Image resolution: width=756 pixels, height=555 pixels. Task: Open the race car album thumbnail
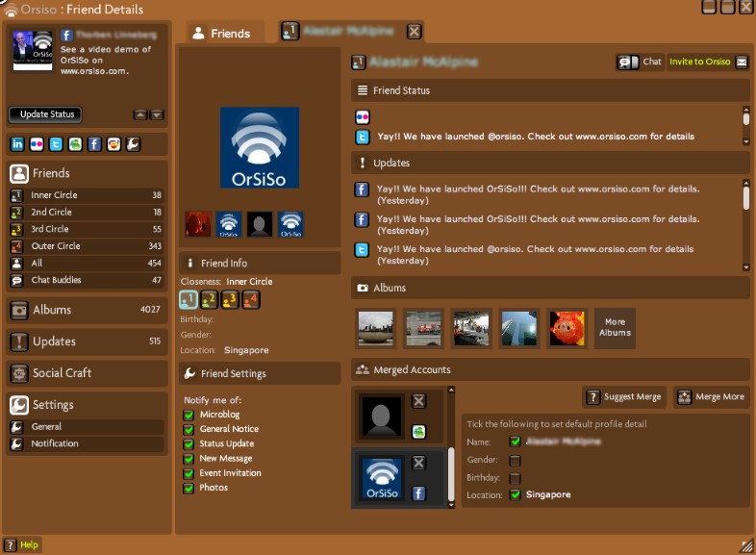coord(423,328)
